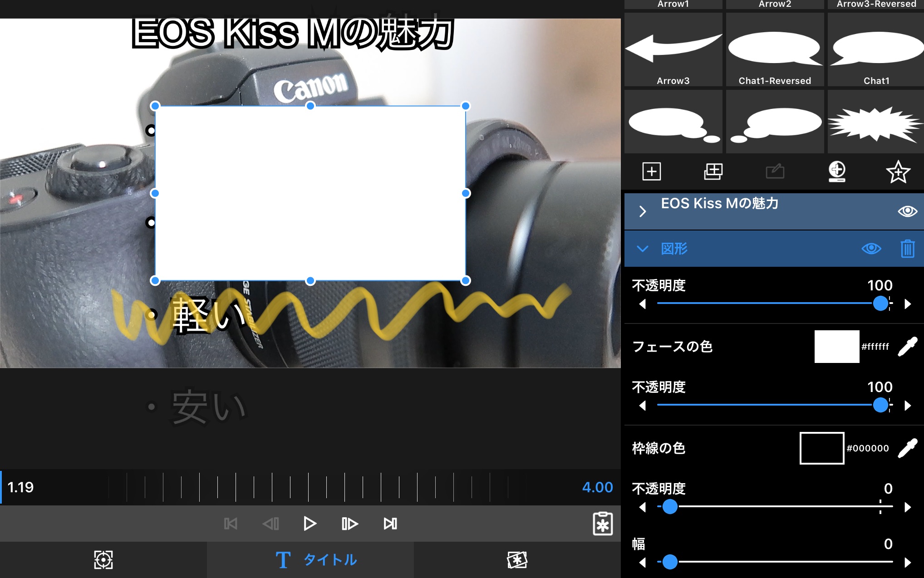Pick the starburst explosion shape

point(876,122)
